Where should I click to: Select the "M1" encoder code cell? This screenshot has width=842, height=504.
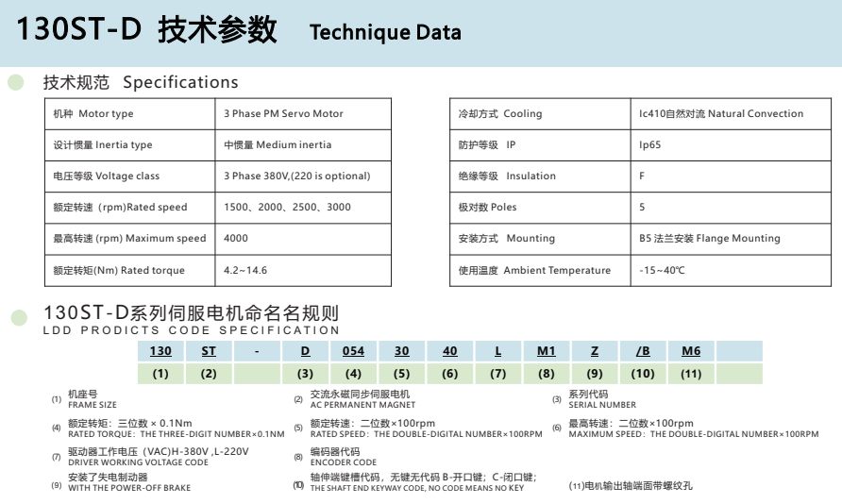coord(547,351)
